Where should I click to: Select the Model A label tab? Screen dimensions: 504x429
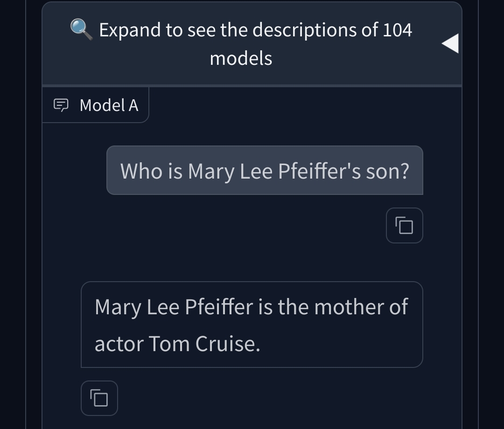point(96,105)
